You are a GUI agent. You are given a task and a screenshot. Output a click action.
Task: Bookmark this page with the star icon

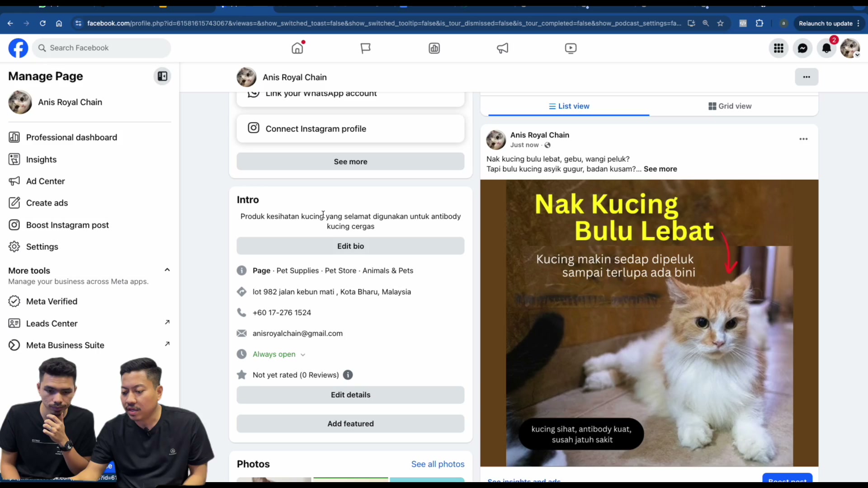(720, 23)
